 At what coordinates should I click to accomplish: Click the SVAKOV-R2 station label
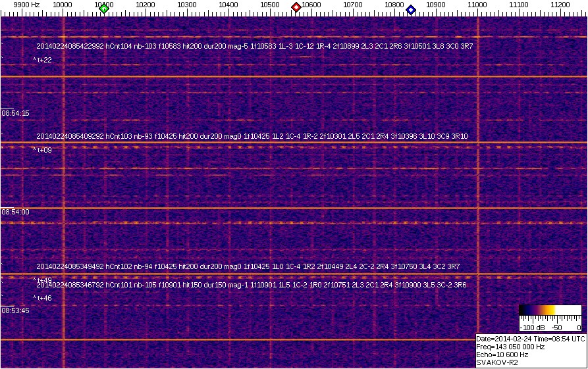pos(497,362)
